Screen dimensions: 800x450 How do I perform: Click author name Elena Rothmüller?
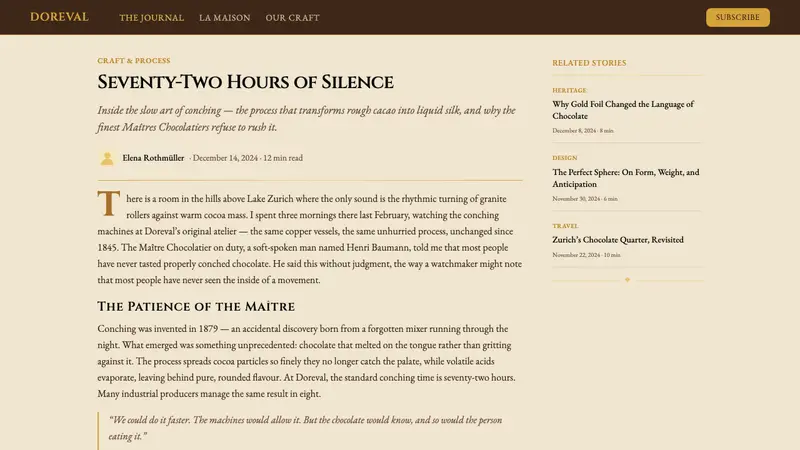tap(153, 158)
